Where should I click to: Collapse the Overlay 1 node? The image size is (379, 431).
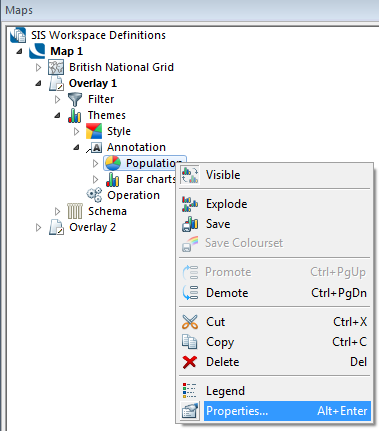point(38,83)
